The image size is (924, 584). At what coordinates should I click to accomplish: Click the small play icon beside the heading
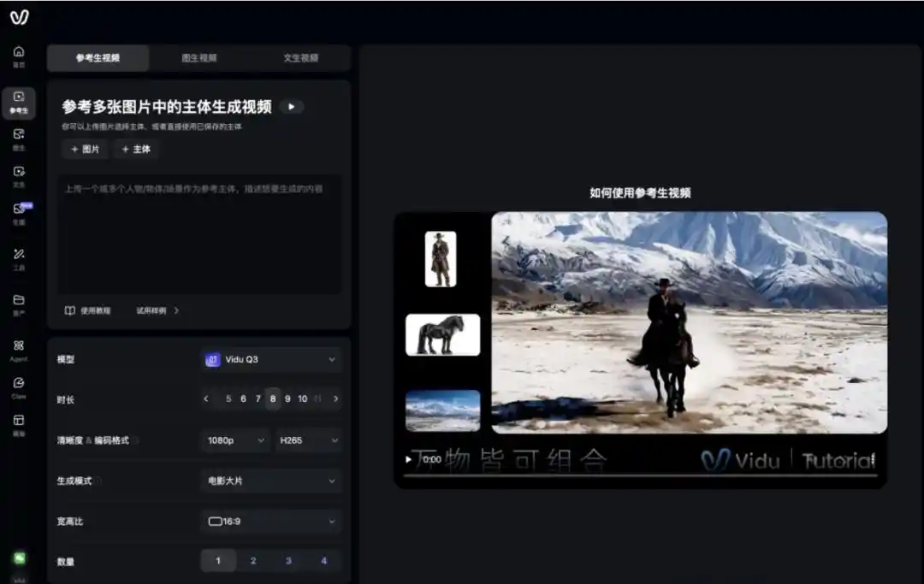point(291,107)
